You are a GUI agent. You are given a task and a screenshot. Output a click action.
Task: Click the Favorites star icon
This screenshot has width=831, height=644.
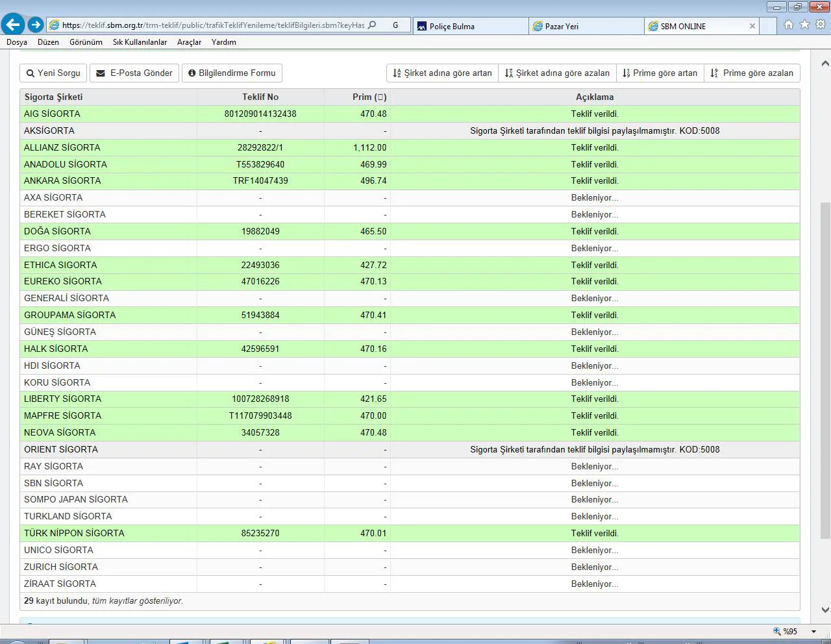click(804, 25)
